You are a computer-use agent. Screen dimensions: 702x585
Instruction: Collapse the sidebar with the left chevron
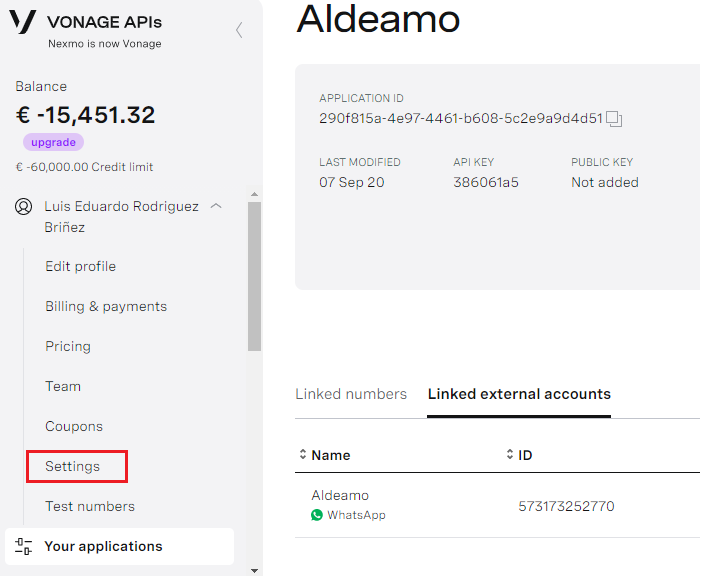pyautogui.click(x=239, y=30)
